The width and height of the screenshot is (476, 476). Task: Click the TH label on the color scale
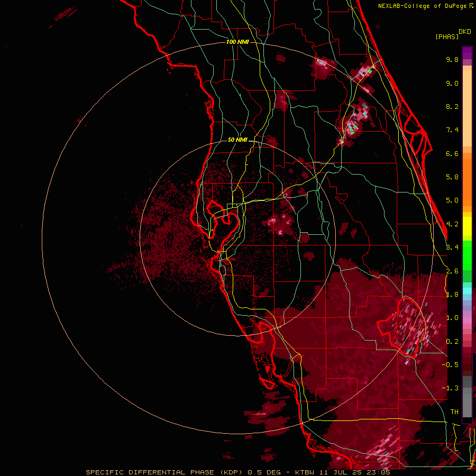tap(454, 412)
